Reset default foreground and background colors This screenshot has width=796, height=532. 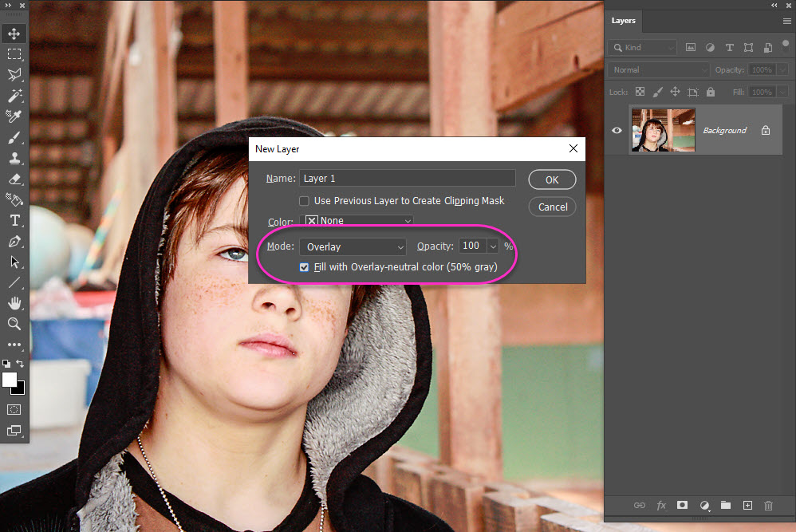point(6,364)
